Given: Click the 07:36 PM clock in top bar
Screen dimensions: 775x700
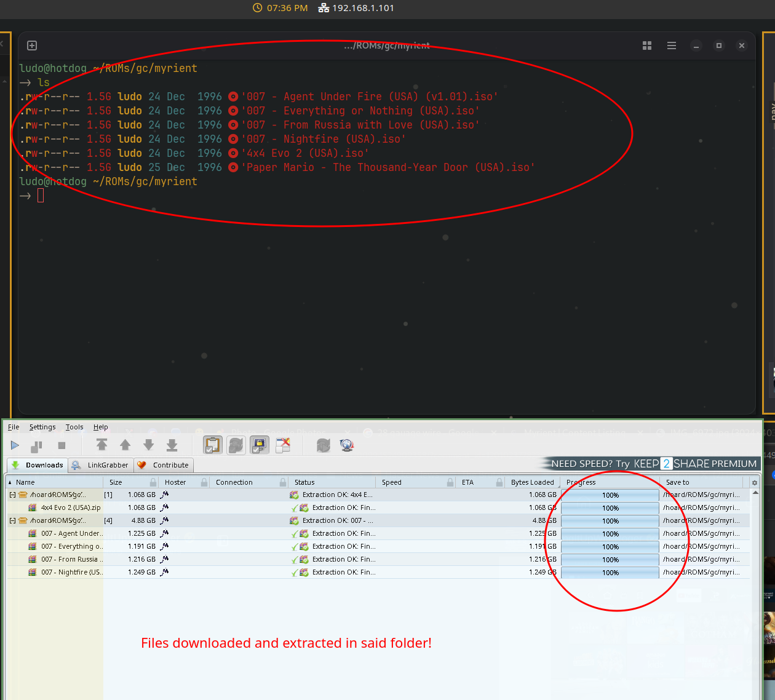Looking at the screenshot, I should point(280,8).
